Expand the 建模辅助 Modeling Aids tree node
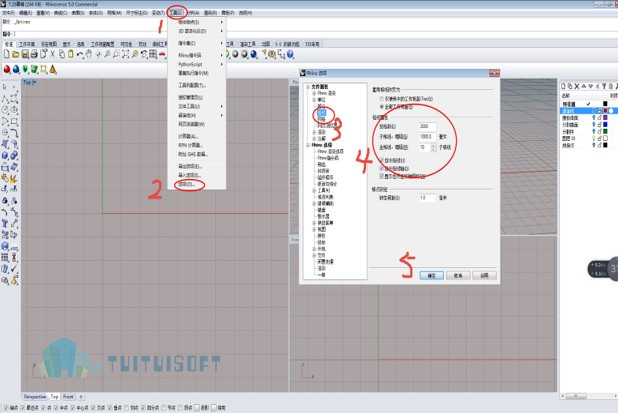This screenshot has height=413, width=618. [314, 204]
